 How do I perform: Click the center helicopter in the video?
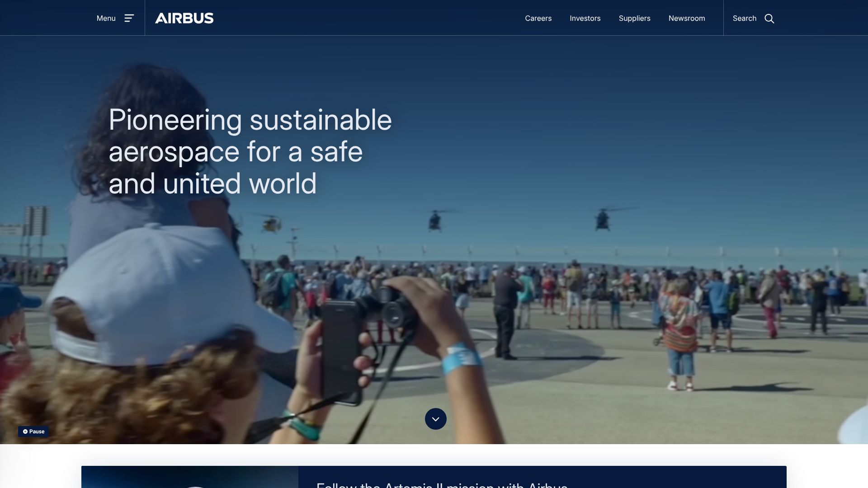pyautogui.click(x=435, y=221)
